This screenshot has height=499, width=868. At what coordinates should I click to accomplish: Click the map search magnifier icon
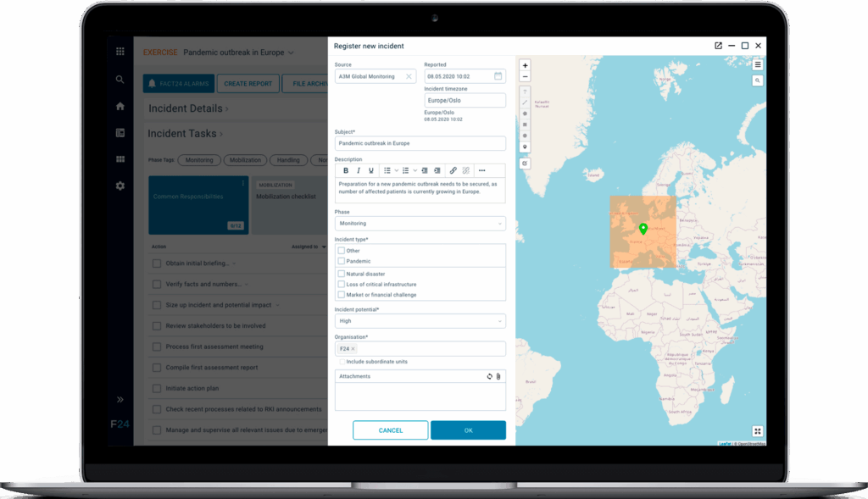coord(757,80)
